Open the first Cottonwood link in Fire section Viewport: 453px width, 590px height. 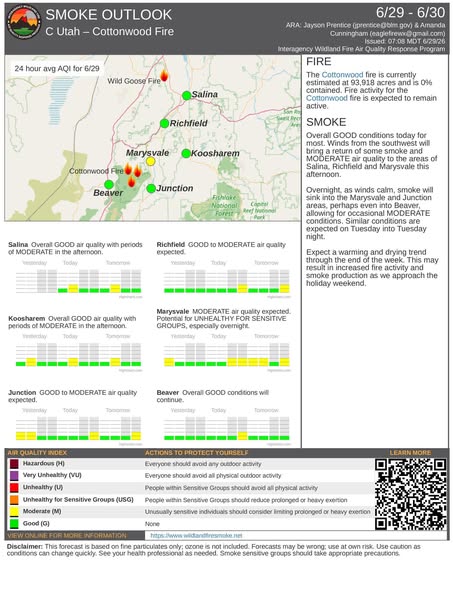coord(342,75)
